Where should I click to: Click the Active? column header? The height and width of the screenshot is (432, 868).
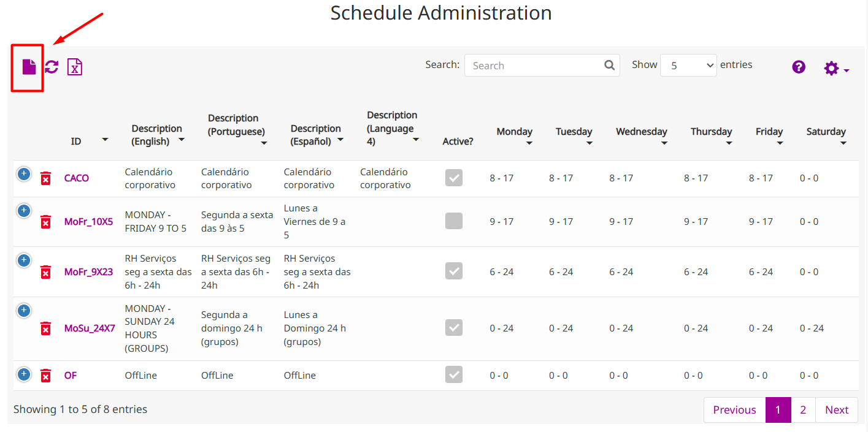[x=458, y=142]
